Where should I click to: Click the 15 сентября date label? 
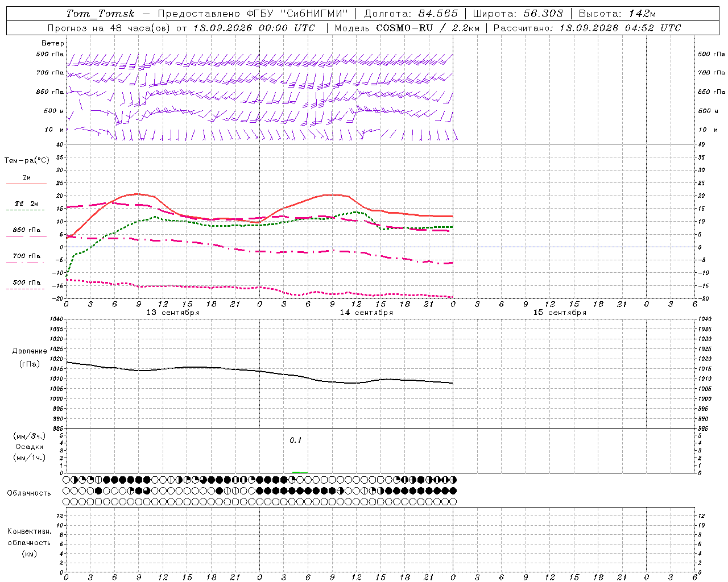click(560, 312)
